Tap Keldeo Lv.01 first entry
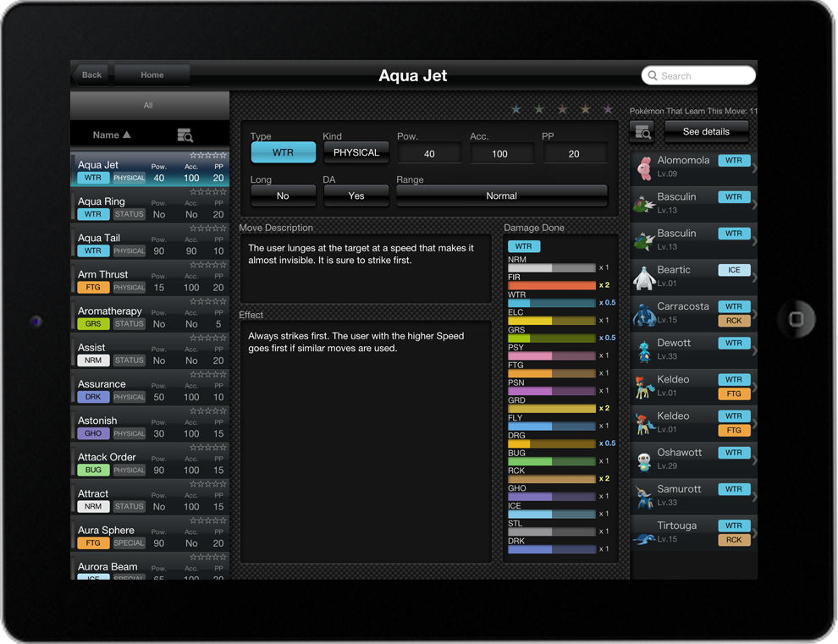This screenshot has height=644, width=838. (694, 388)
